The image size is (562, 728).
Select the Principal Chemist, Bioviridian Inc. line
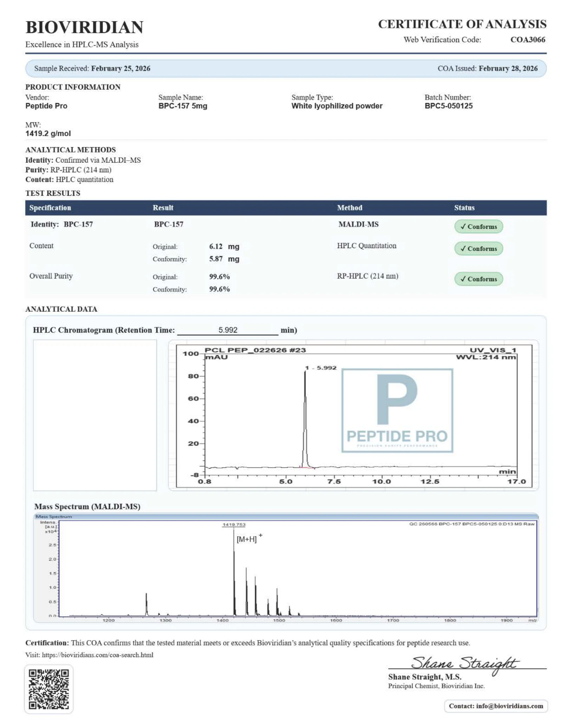(436, 686)
